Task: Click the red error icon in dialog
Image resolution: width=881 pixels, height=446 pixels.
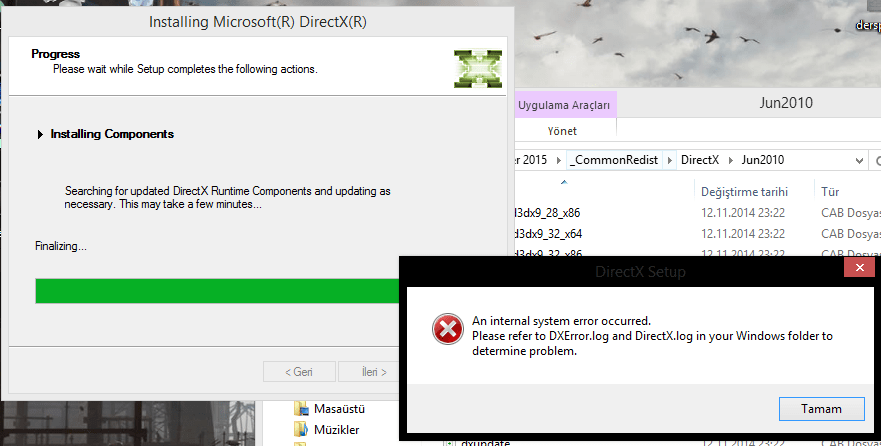Action: point(448,329)
